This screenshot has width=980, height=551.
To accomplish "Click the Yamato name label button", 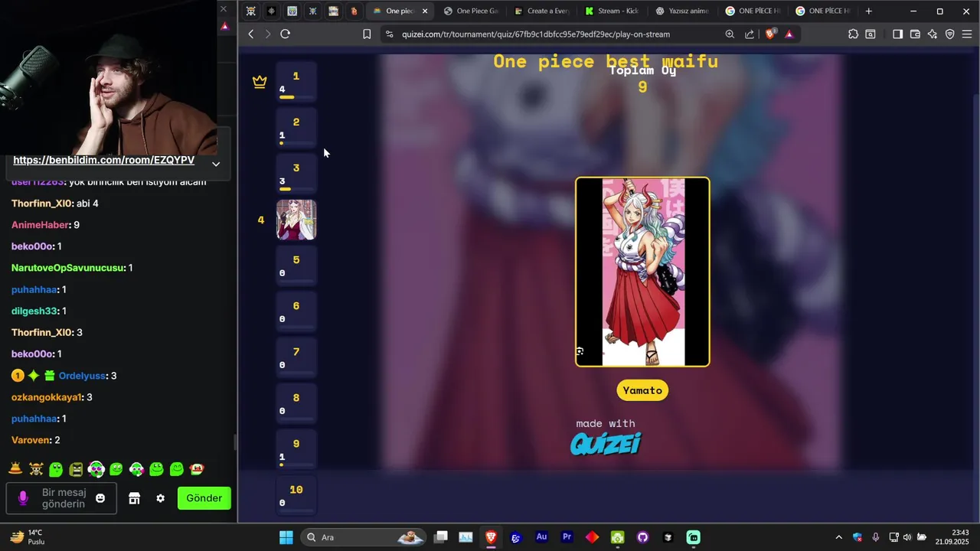I will pyautogui.click(x=642, y=390).
